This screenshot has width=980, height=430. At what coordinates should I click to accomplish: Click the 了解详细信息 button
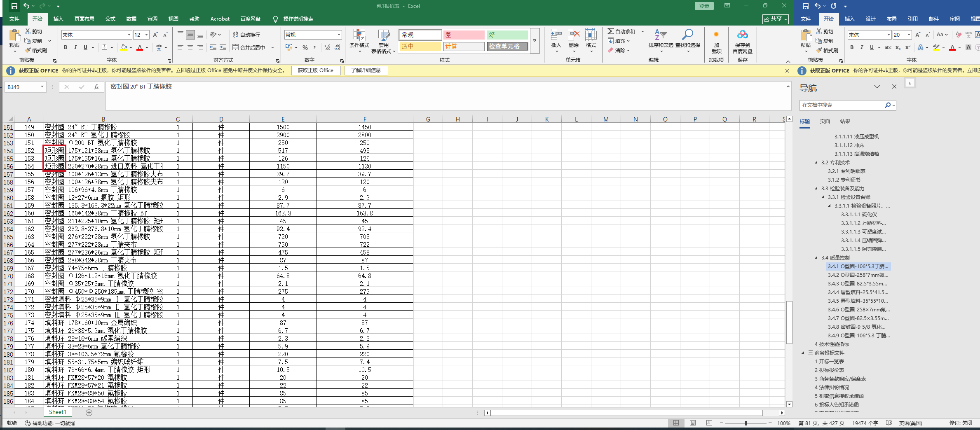366,70
